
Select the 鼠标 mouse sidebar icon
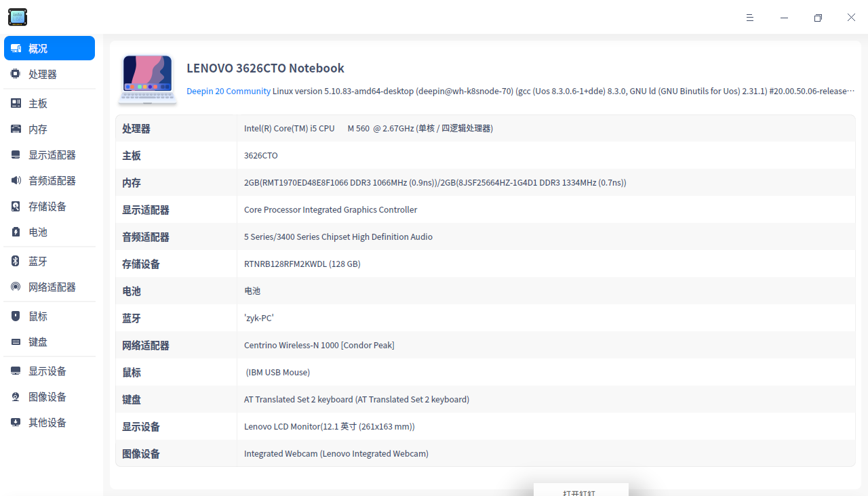(x=16, y=316)
